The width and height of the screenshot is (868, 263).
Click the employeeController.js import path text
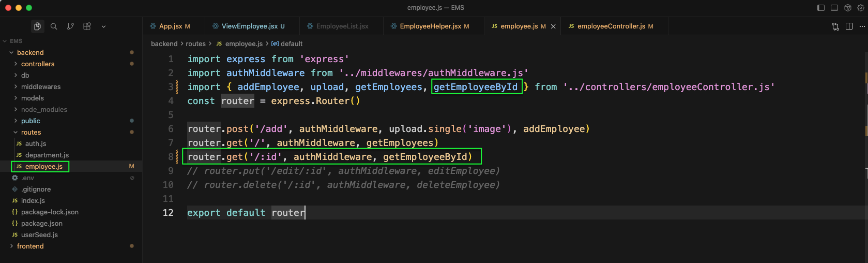tap(669, 87)
